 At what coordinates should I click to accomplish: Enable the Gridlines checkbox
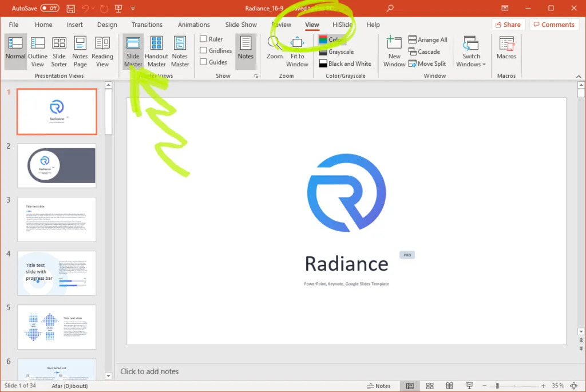[x=203, y=50]
